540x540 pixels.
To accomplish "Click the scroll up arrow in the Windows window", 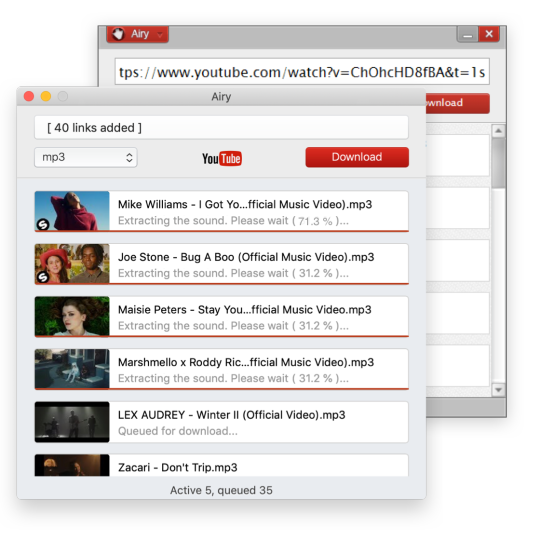I will click(499, 131).
